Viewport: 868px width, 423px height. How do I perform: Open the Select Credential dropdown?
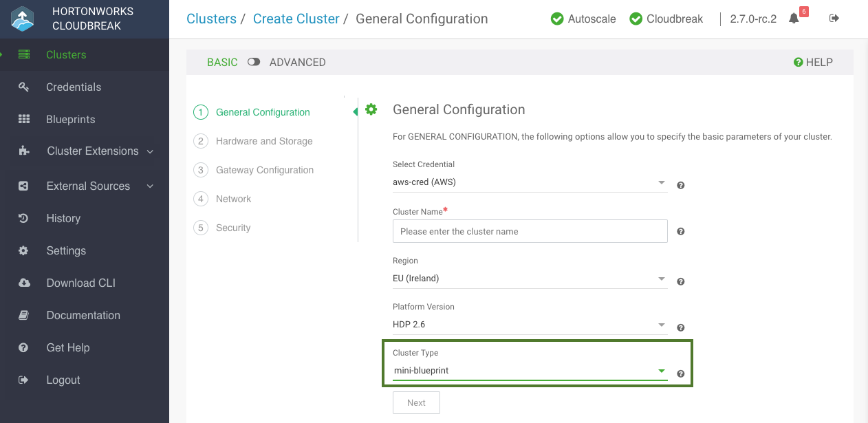click(x=526, y=182)
